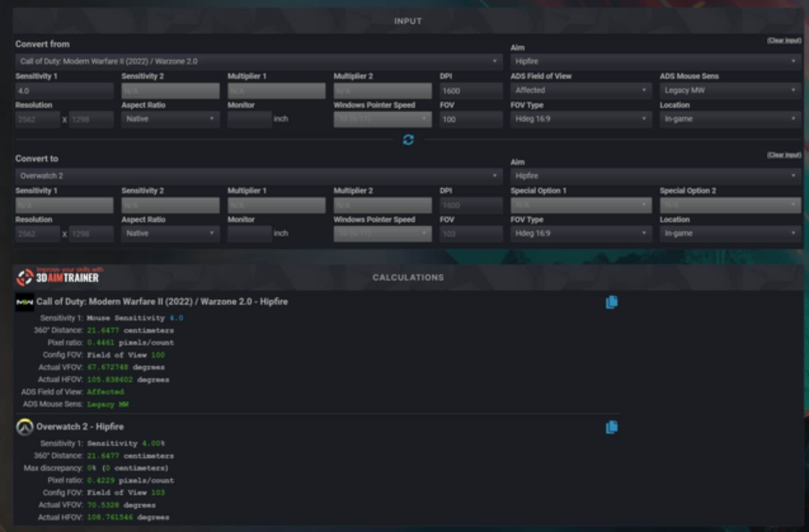Open Convert from Aspect Ratio dropdown

(x=170, y=119)
